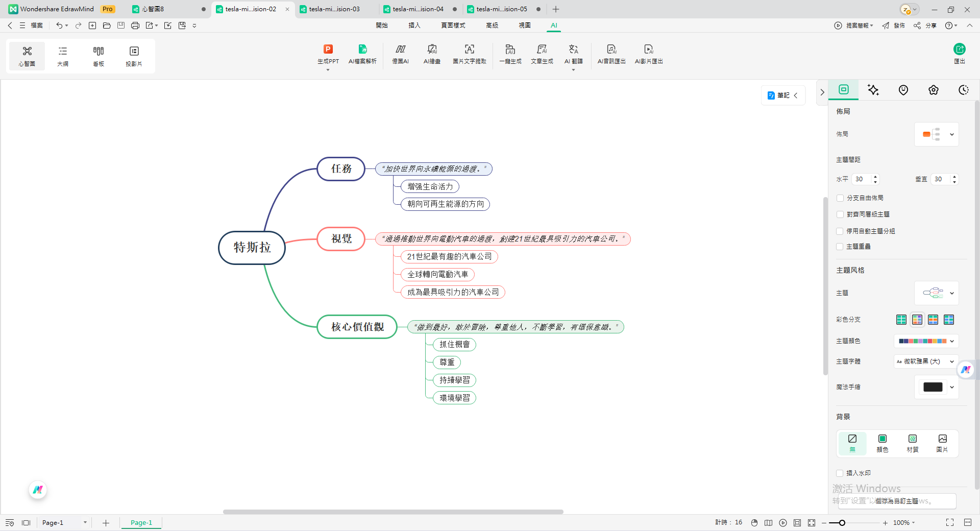Screen dimensions: 980x531
Task: Click the 生成PPT icon
Action: pyautogui.click(x=328, y=50)
